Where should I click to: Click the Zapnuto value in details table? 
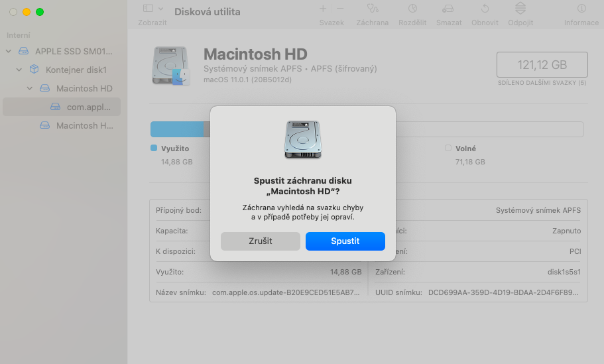(566, 231)
